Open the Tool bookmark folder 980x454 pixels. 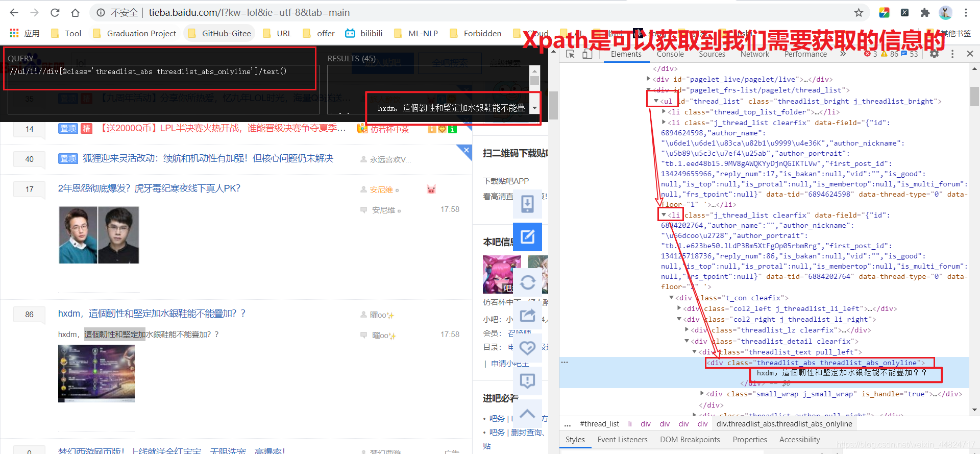coord(66,33)
